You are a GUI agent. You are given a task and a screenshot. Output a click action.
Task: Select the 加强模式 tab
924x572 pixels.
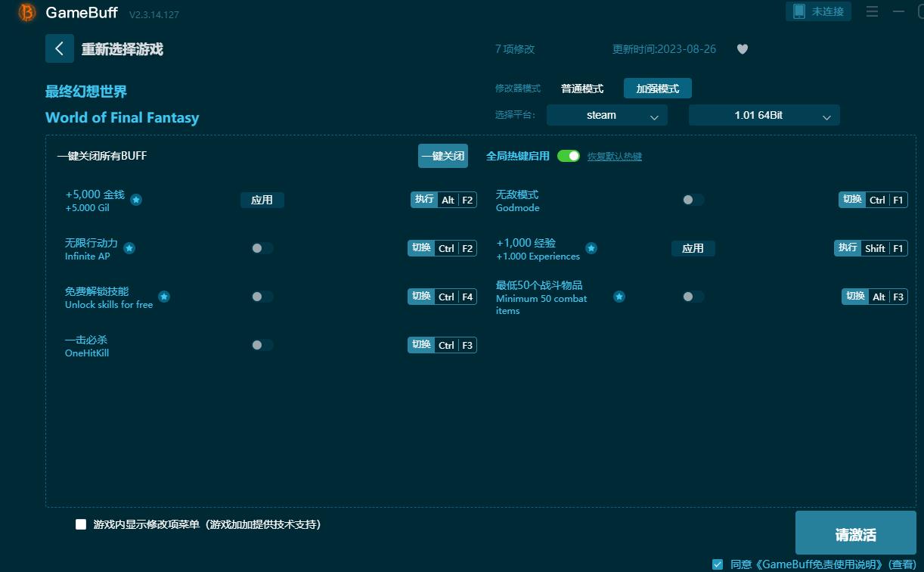click(657, 88)
